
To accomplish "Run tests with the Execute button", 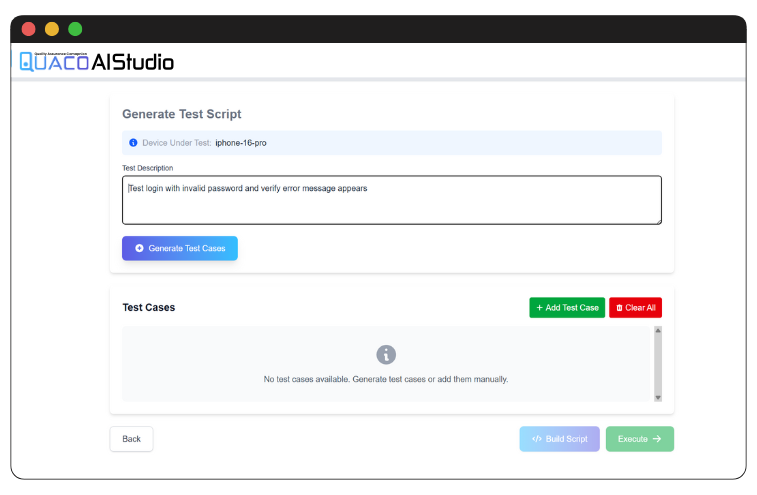I will [x=640, y=439].
